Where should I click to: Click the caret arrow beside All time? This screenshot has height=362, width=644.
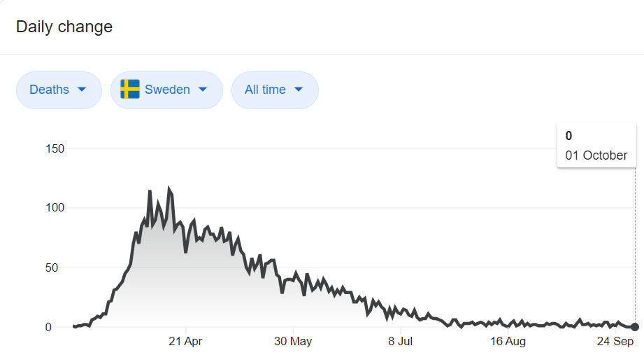[299, 90]
